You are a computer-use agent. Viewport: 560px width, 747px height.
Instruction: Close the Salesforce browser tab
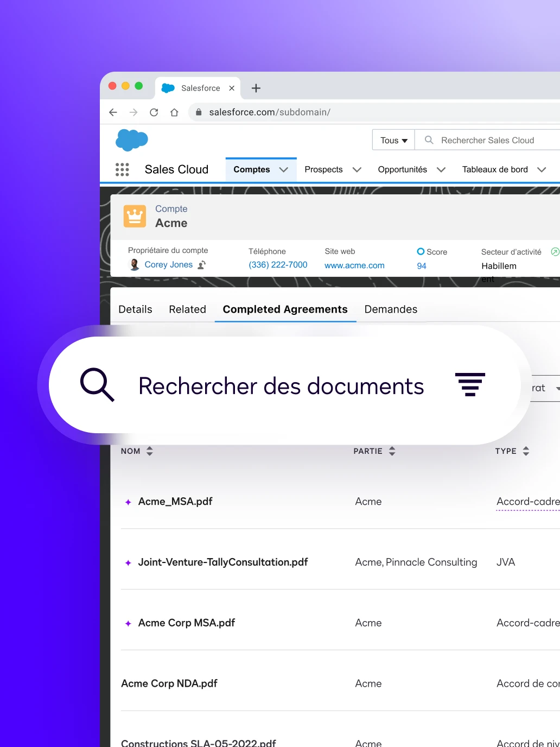(x=232, y=88)
